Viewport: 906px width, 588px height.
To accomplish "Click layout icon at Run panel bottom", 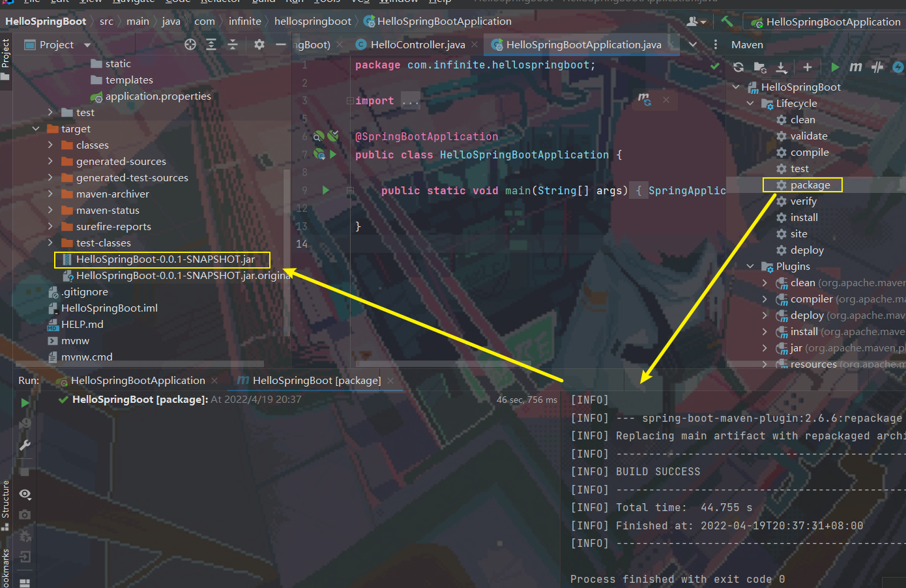I will pyautogui.click(x=25, y=583).
